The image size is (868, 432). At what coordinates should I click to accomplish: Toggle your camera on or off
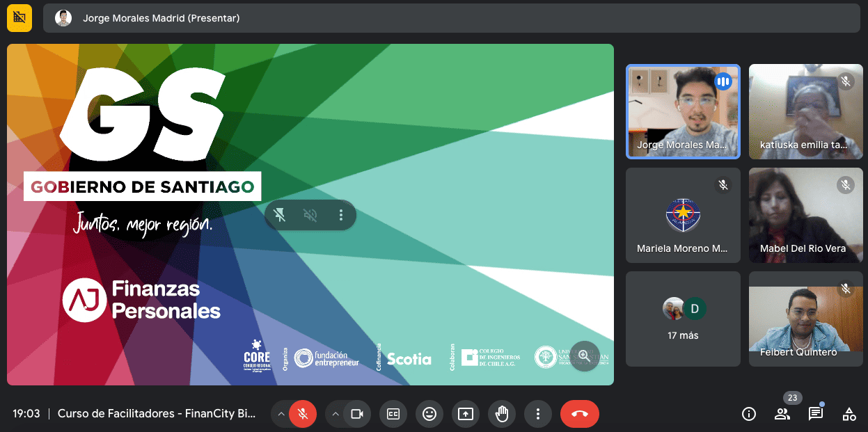[357, 414]
